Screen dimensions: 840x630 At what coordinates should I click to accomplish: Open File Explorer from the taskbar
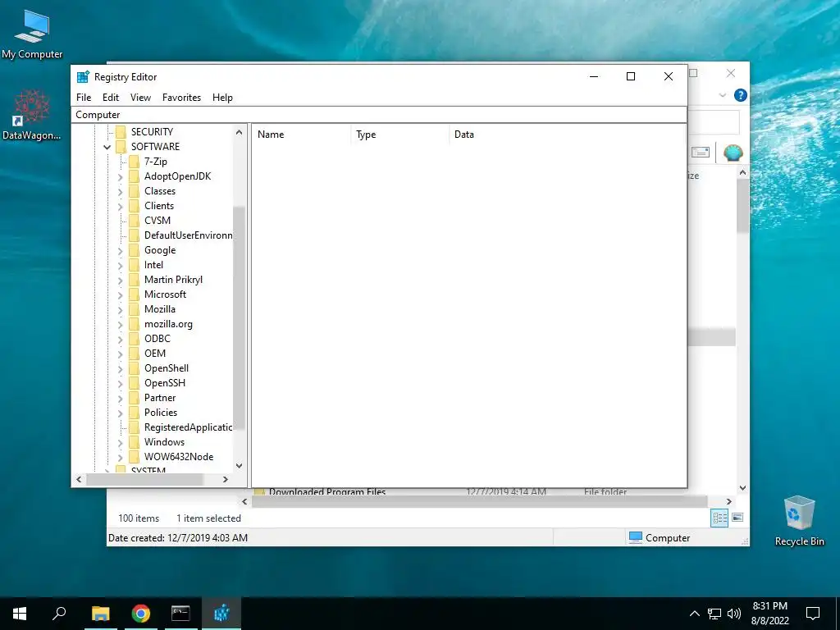point(100,614)
